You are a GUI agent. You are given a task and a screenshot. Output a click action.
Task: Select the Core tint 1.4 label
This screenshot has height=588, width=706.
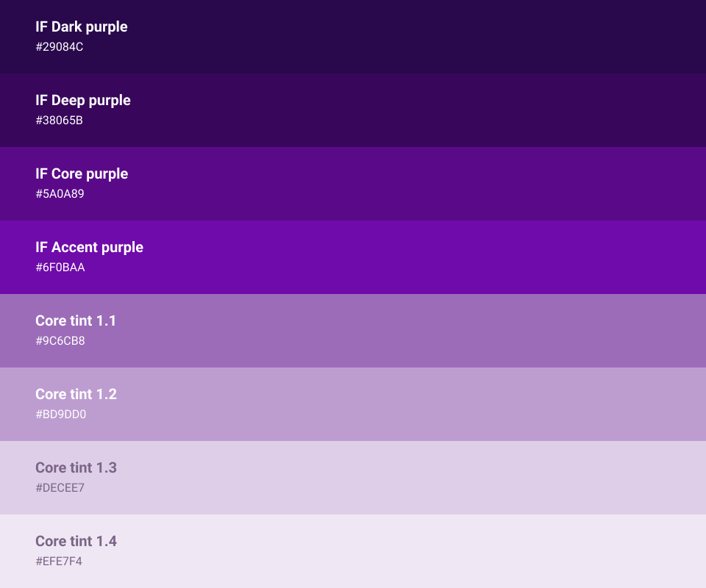click(x=76, y=541)
